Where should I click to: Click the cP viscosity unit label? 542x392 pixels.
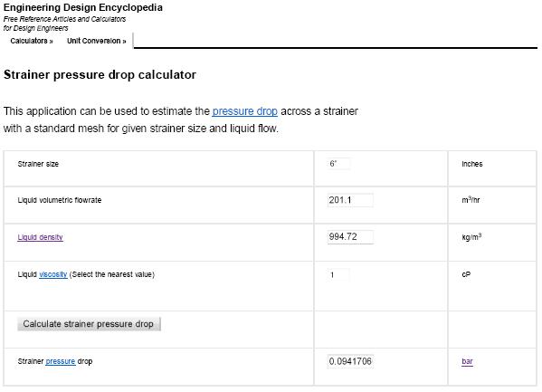click(466, 274)
